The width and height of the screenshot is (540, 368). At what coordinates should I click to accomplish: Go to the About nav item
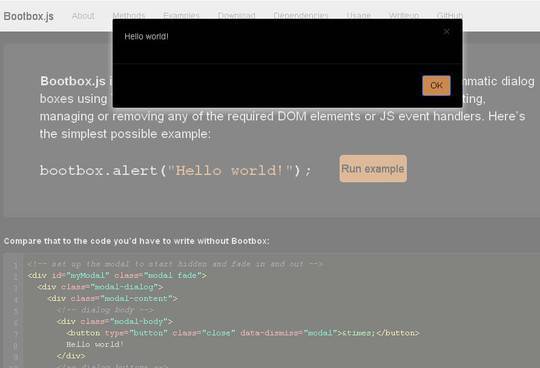pos(83,16)
